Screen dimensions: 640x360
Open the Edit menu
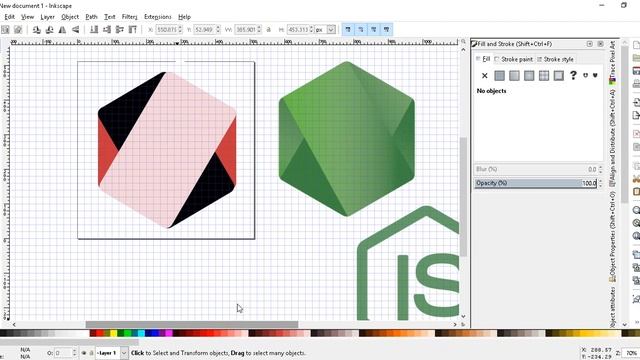[9, 17]
